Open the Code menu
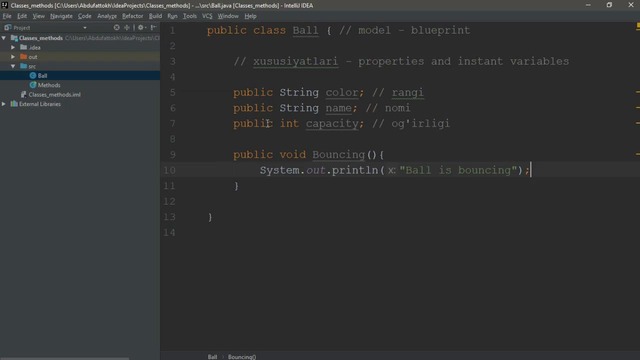This screenshot has height=360, width=640. click(84, 16)
